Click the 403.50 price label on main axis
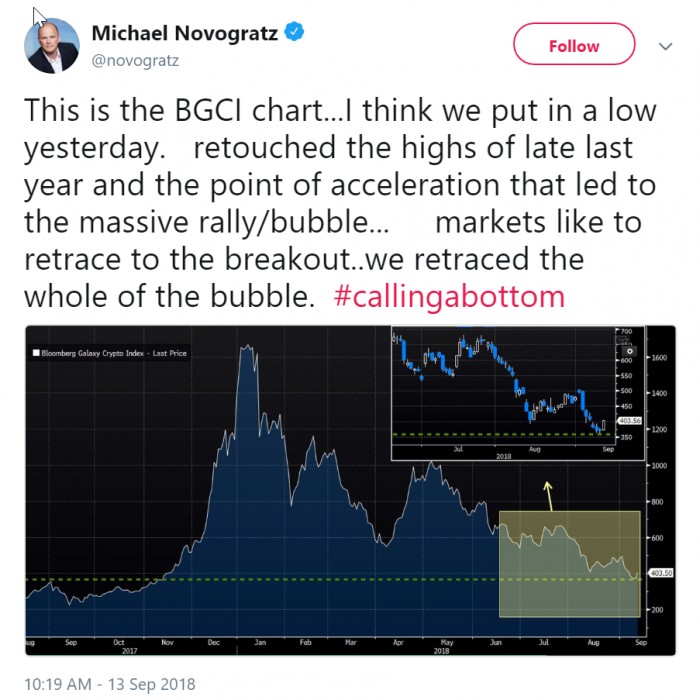 (661, 573)
